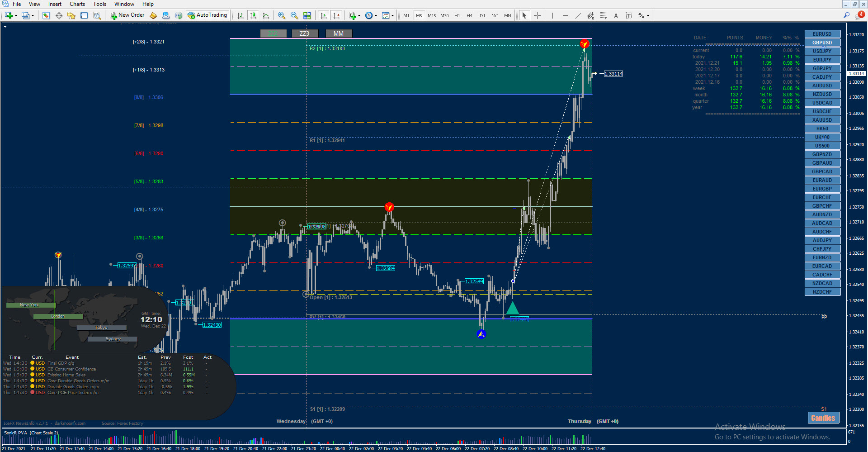Viewport: 868px width, 452px height.
Task: Open the Profiles icon
Action: 26,15
